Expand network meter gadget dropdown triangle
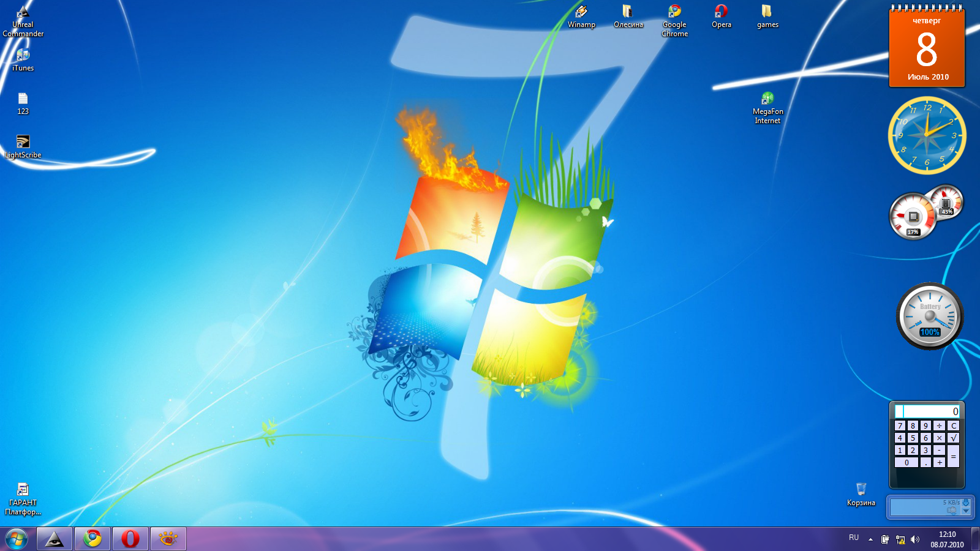 [x=966, y=511]
